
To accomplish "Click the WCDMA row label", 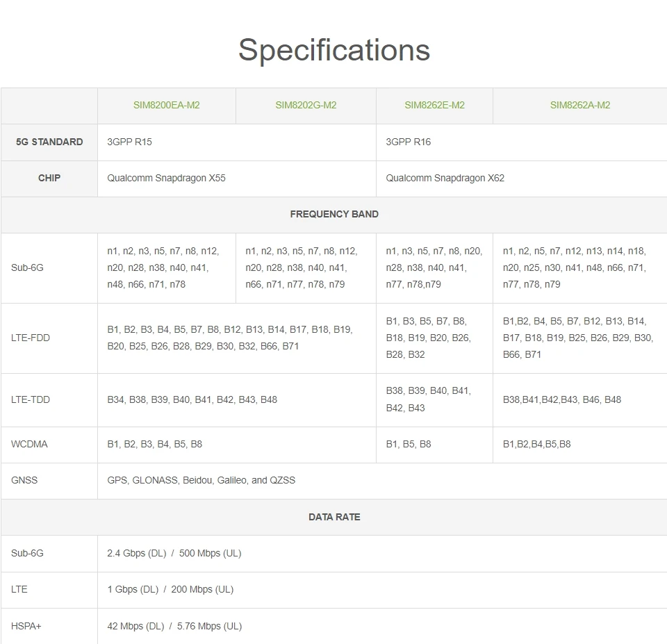I will (29, 444).
